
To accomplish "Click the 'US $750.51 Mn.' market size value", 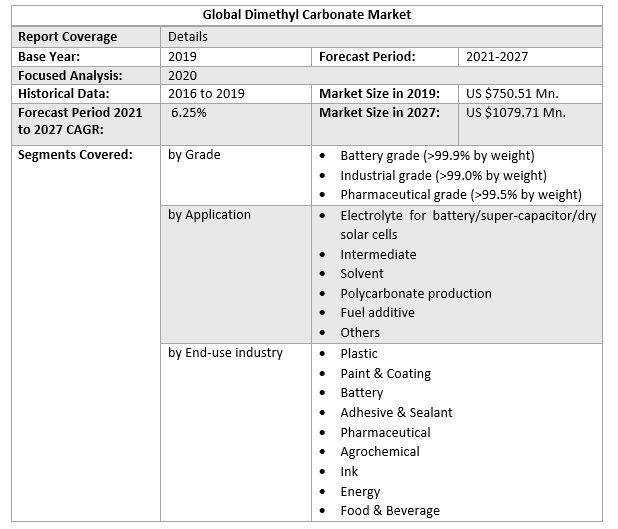I will click(516, 94).
